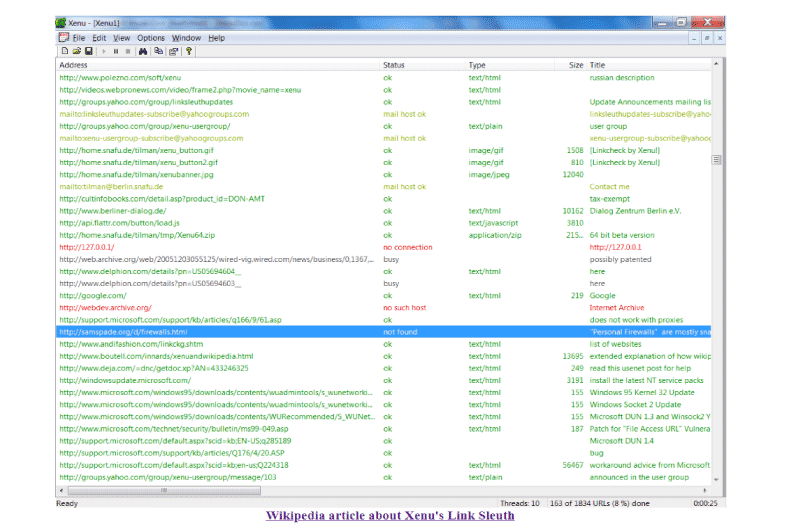Select the Xenu64.zip address row
This screenshot has width=800, height=530.
tap(383, 235)
